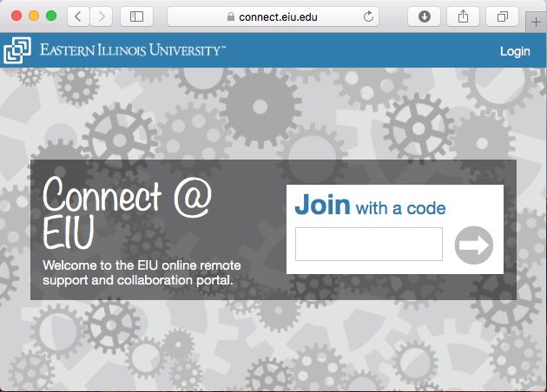
Task: Submit the code with the arrow button
Action: (x=473, y=245)
